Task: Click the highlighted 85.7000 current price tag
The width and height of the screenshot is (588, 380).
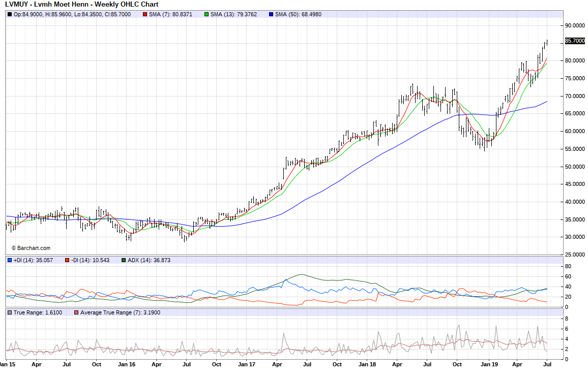Action: coord(575,41)
